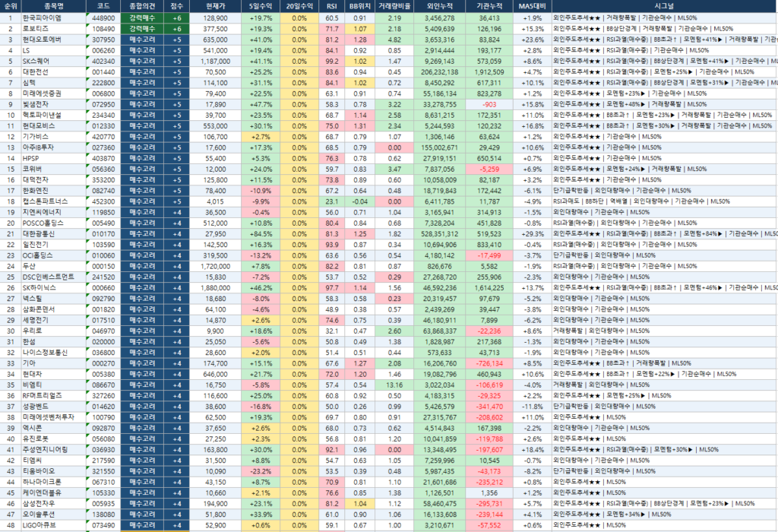
Task: Select MA5 value +29.3%
Action: pos(533,234)
